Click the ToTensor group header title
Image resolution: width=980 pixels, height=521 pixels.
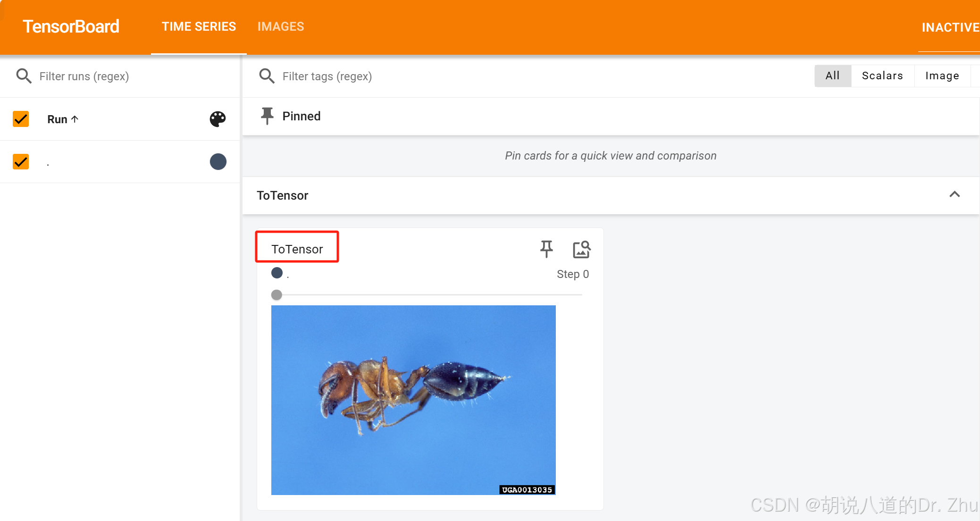pos(282,195)
